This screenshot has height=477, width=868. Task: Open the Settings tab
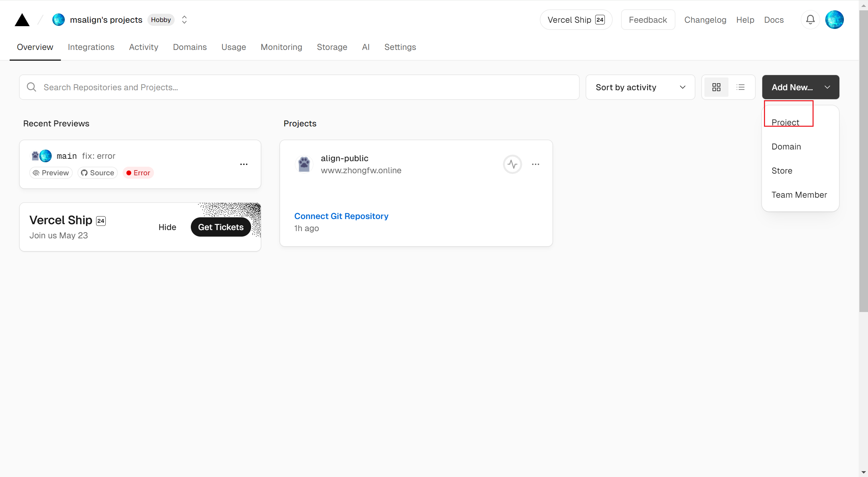[x=400, y=47]
